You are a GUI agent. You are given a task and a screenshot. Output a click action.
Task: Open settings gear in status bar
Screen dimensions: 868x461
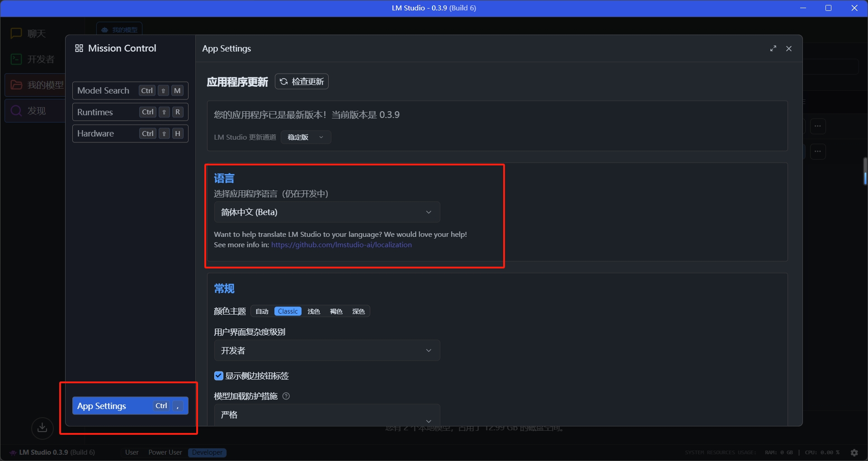[854, 452]
